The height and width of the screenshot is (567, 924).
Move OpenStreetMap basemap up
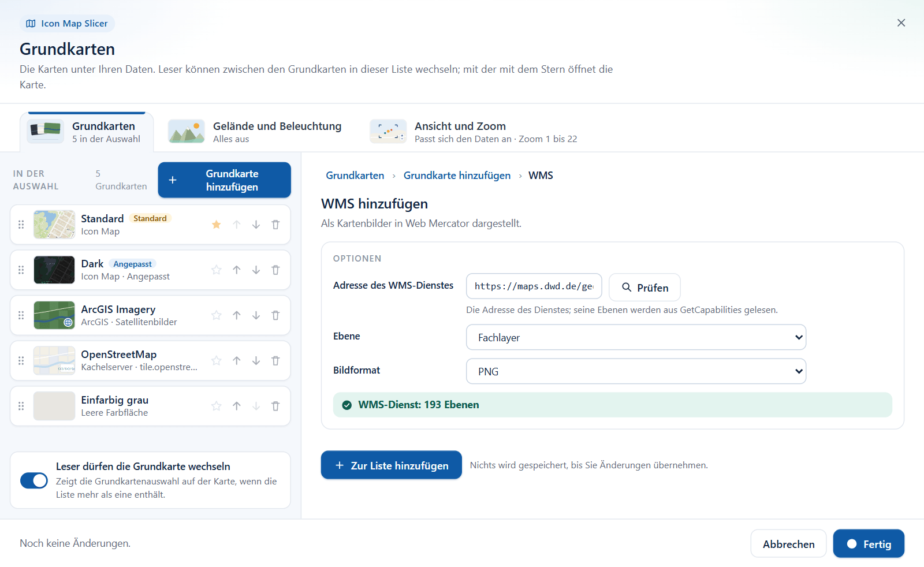[237, 361]
